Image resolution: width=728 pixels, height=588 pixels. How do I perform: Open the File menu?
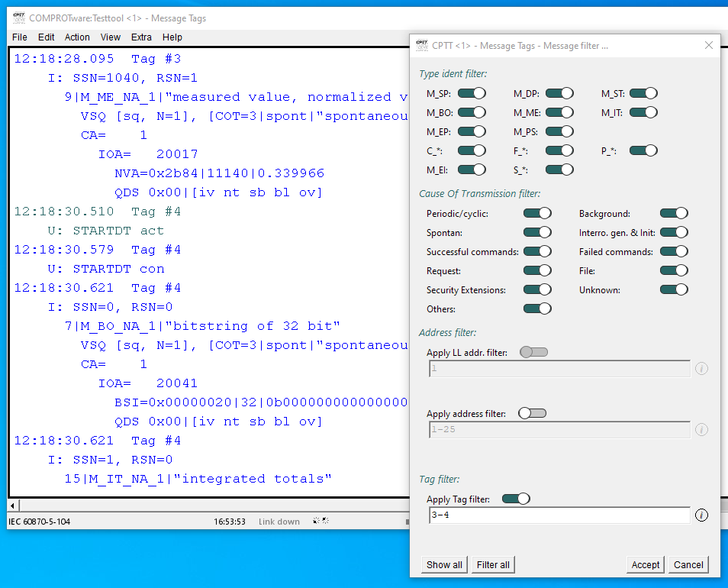(x=20, y=37)
